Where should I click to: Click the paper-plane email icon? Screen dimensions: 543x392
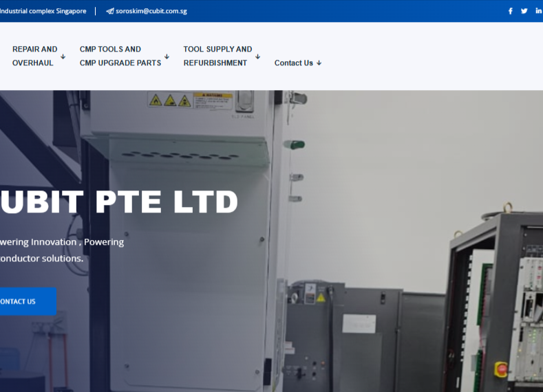110,11
